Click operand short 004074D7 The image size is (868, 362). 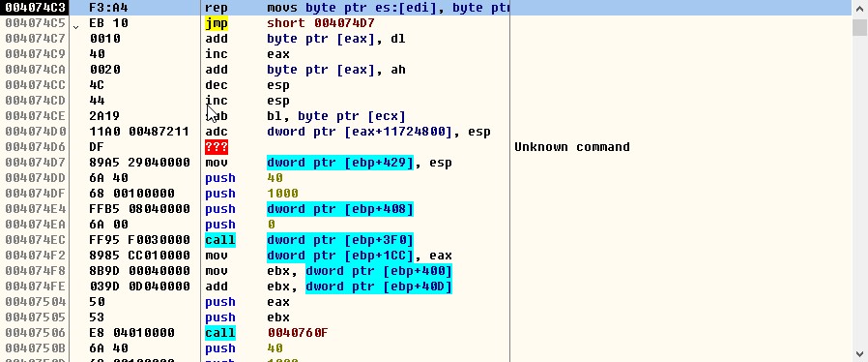tap(321, 23)
